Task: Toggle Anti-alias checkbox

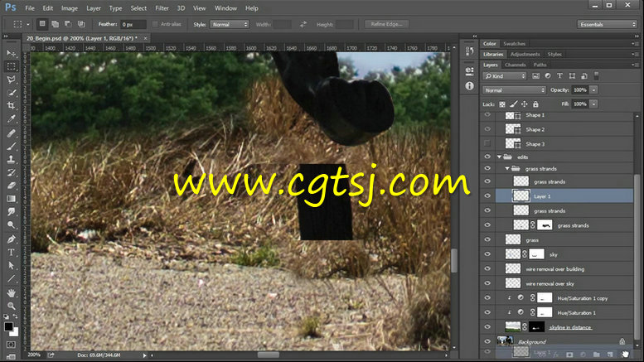Action: tap(155, 24)
